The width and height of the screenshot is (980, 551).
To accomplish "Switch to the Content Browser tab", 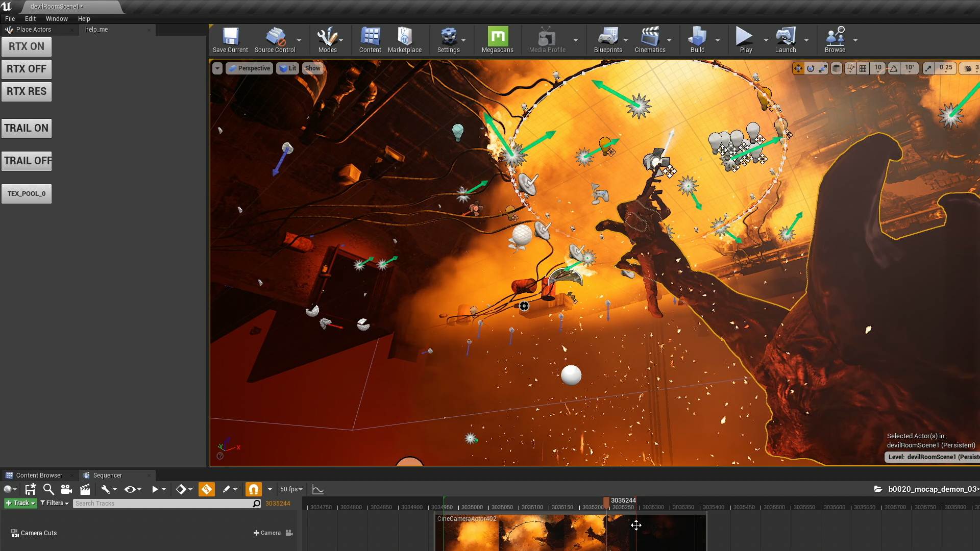I will [x=39, y=475].
